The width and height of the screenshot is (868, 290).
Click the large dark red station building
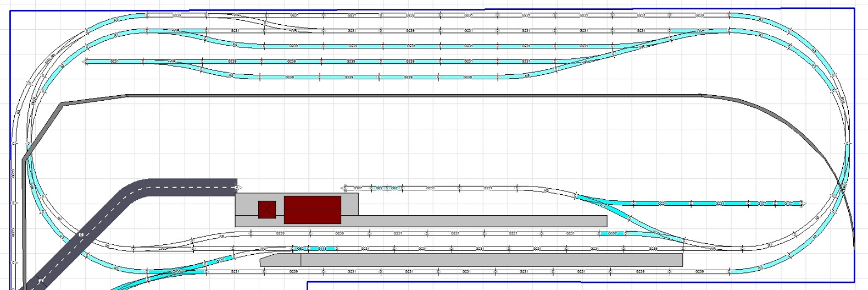pos(312,210)
